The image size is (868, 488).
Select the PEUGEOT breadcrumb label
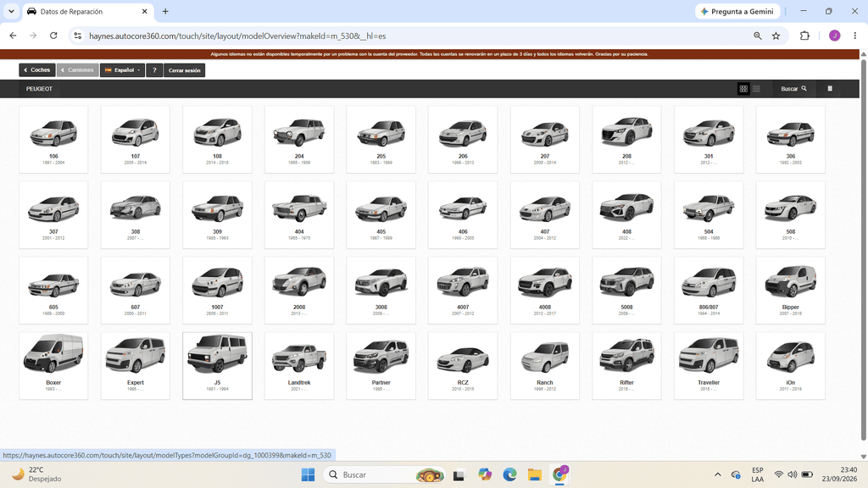coord(39,88)
